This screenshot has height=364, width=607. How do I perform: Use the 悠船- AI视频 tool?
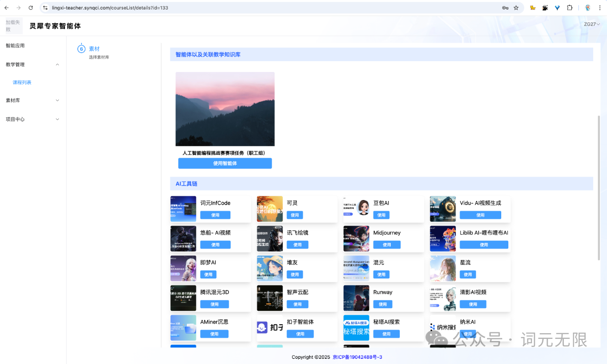tap(215, 245)
